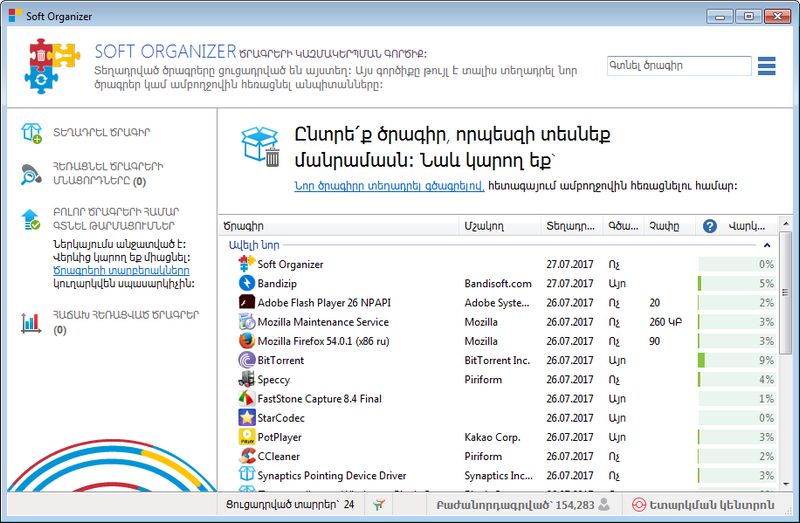800x523 pixels.
Task: Click the user icon next to 154,283
Action: (x=604, y=505)
